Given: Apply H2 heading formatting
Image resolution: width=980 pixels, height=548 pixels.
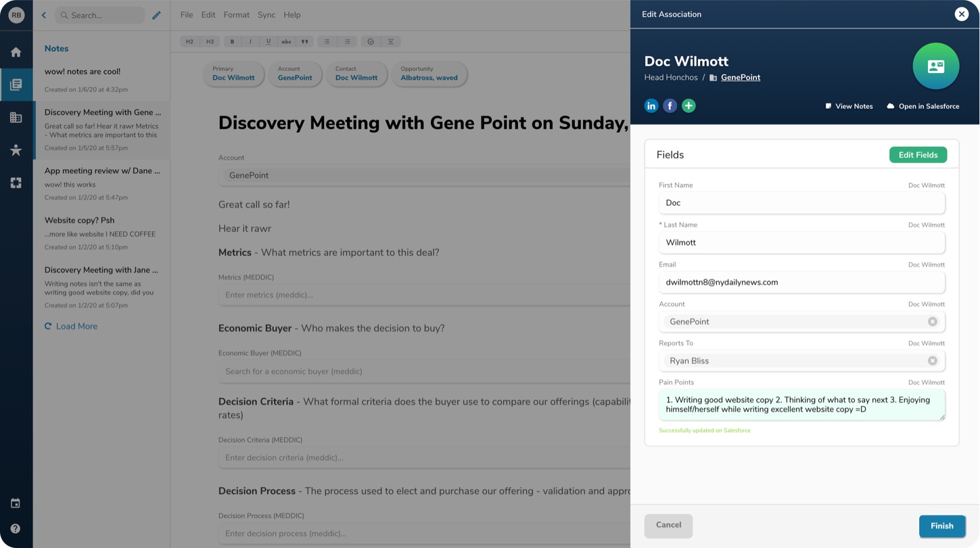Looking at the screenshot, I should pos(189,42).
